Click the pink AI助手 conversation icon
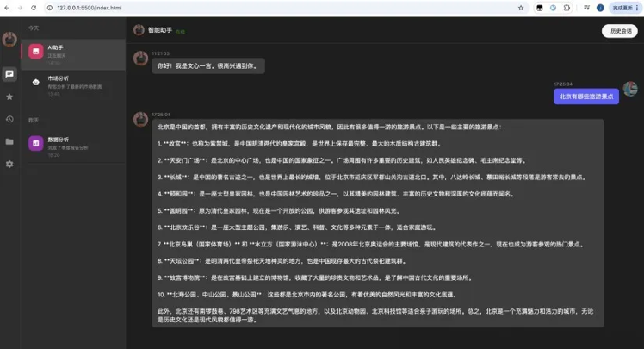Viewport: 644px width, 349px height. click(x=35, y=53)
